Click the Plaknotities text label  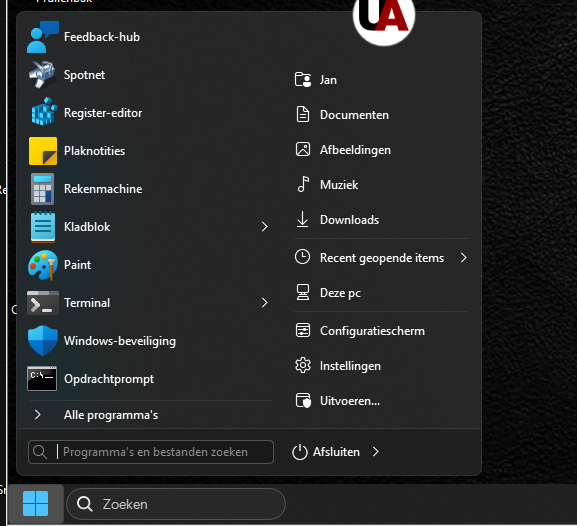coord(95,151)
